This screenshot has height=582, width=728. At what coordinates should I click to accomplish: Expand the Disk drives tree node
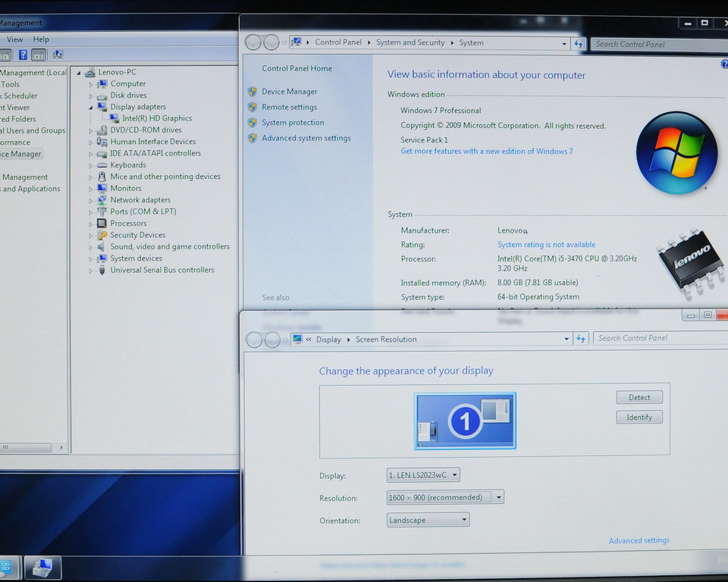91,96
